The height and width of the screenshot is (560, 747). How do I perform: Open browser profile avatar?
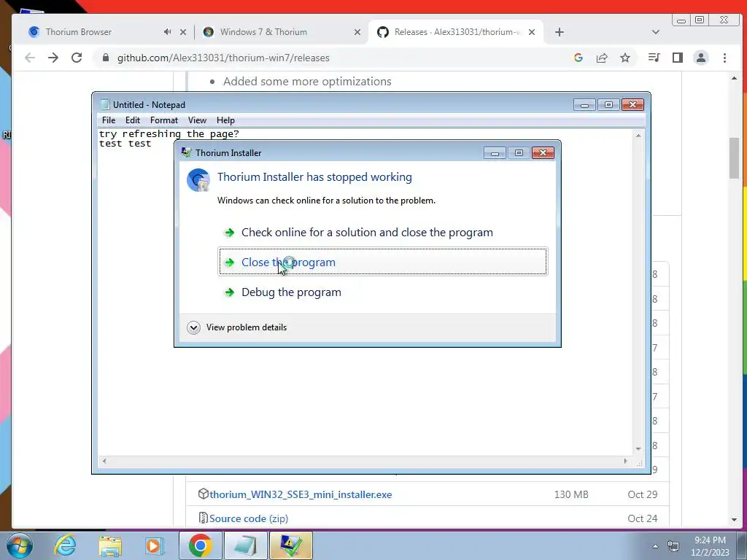pyautogui.click(x=701, y=58)
